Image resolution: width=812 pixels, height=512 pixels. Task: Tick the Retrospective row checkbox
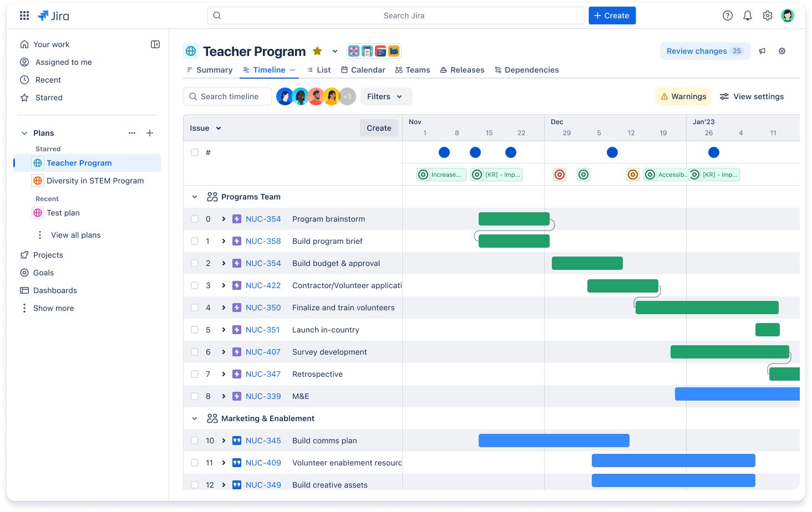[195, 374]
